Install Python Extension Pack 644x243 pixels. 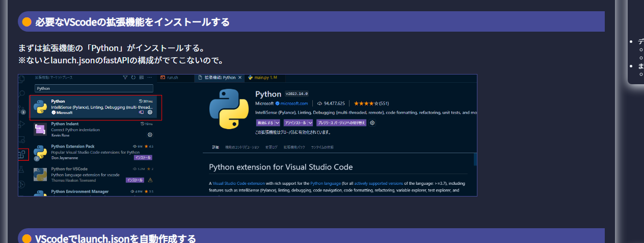(x=143, y=158)
